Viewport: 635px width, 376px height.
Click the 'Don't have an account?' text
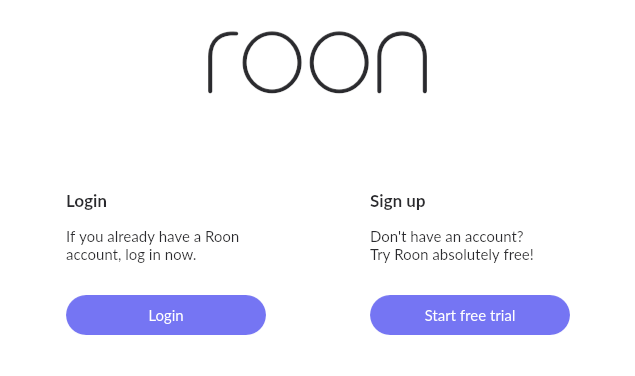447,237
